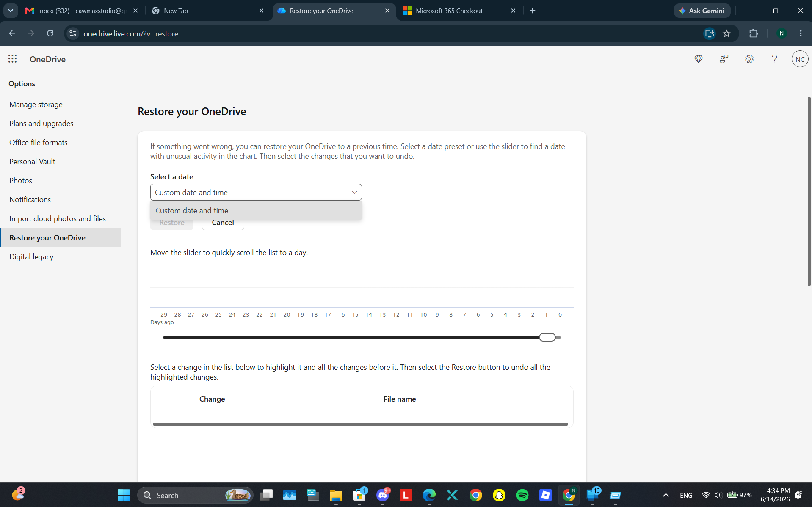Image resolution: width=812 pixels, height=507 pixels.
Task: Expand the Select a date dropdown
Action: [256, 192]
